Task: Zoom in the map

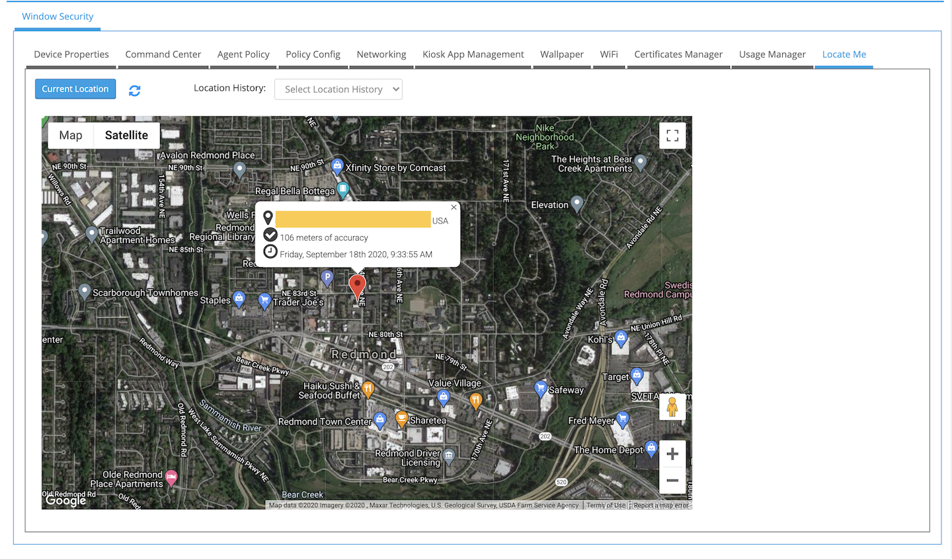Action: coord(672,454)
